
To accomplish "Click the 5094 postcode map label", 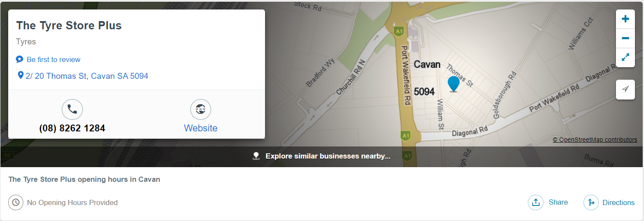I will coord(424,92).
